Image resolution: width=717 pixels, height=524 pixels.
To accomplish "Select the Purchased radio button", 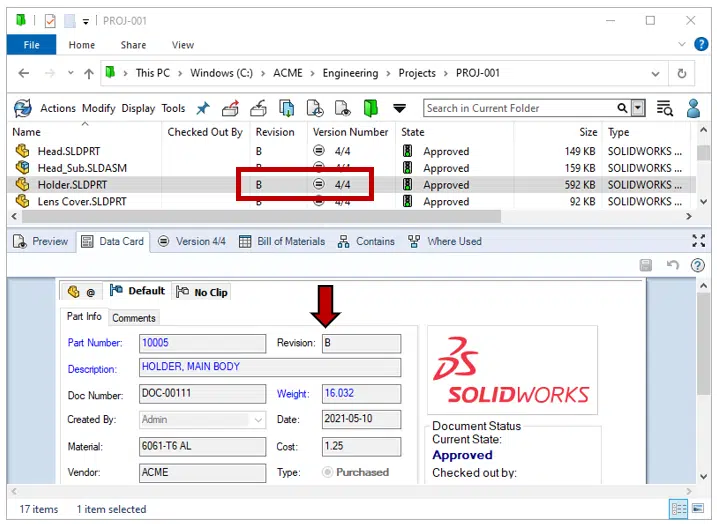I will click(x=327, y=472).
